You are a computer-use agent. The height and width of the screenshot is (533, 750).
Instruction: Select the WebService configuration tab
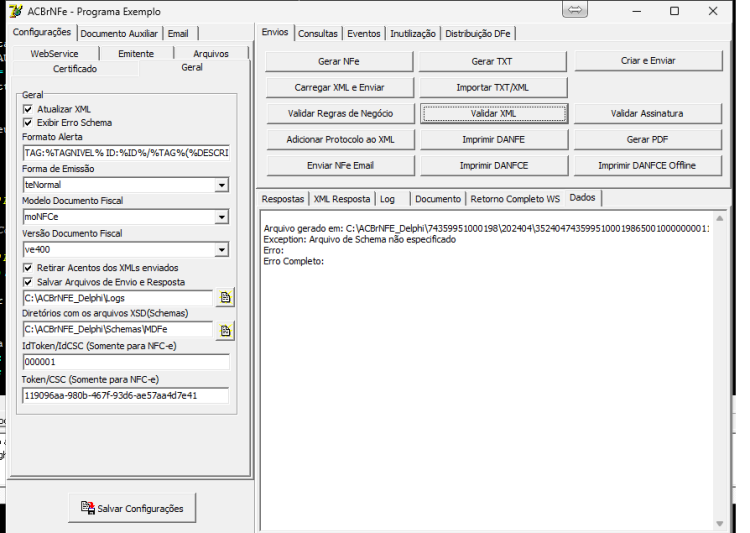pyautogui.click(x=54, y=54)
